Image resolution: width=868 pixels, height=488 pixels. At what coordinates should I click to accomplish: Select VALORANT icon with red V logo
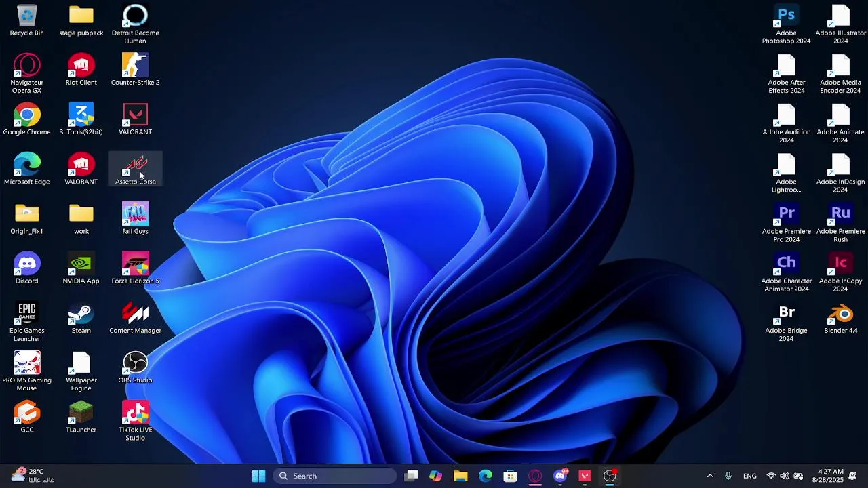135,119
